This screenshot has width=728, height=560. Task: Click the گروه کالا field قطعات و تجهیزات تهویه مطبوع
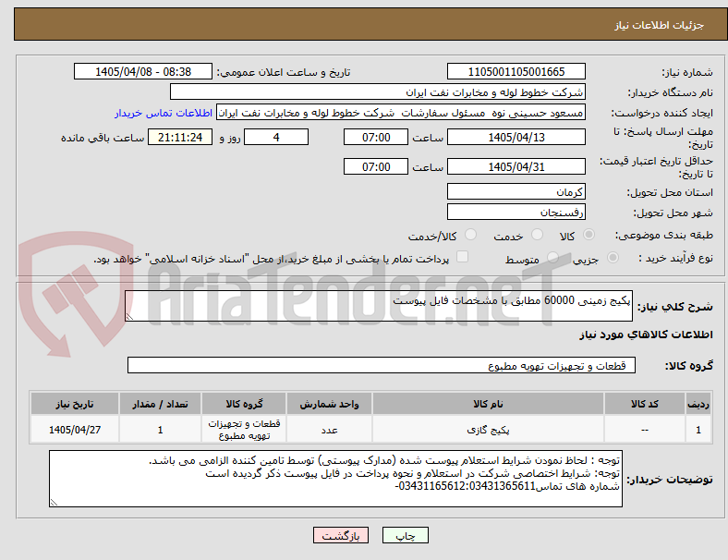[x=382, y=365]
